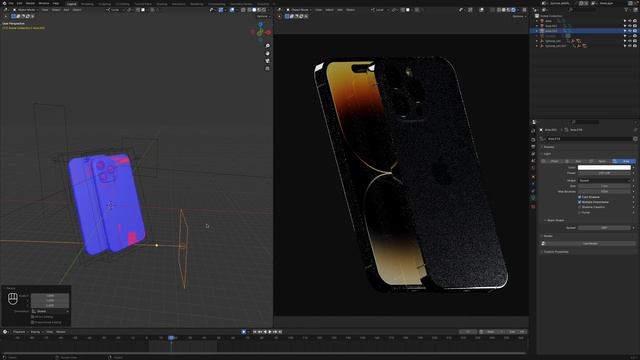
Task: Click the white light Color swatch
Action: [x=604, y=167]
